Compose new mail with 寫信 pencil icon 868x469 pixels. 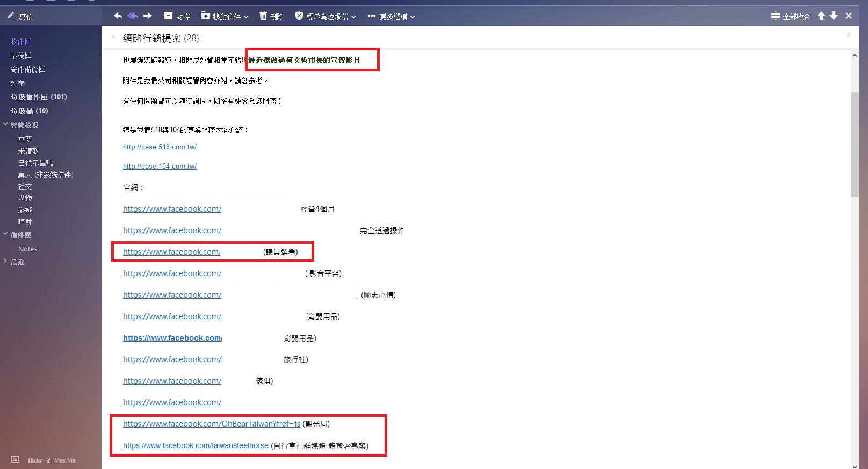pos(19,17)
